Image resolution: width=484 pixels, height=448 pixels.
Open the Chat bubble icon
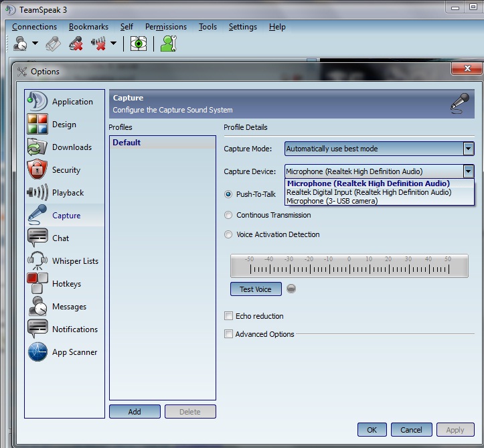coord(37,238)
